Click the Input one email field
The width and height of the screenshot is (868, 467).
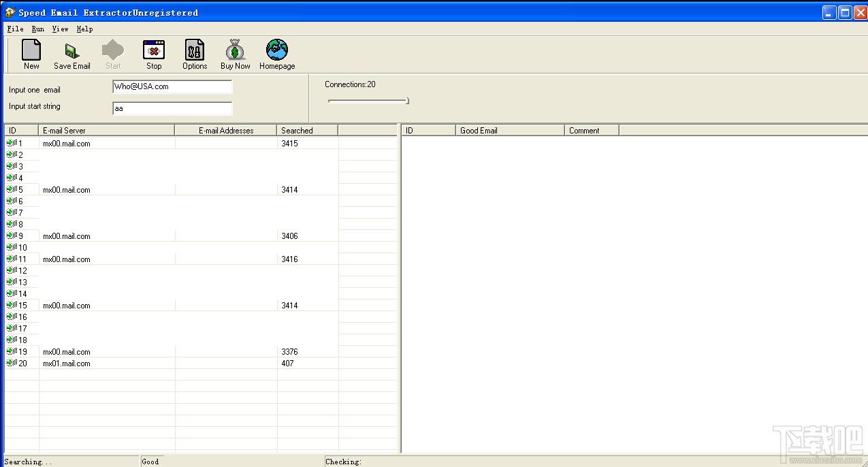pyautogui.click(x=172, y=86)
